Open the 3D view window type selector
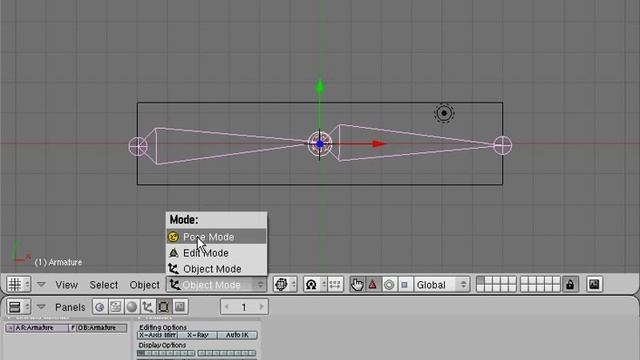The height and width of the screenshot is (360, 640). point(18,284)
